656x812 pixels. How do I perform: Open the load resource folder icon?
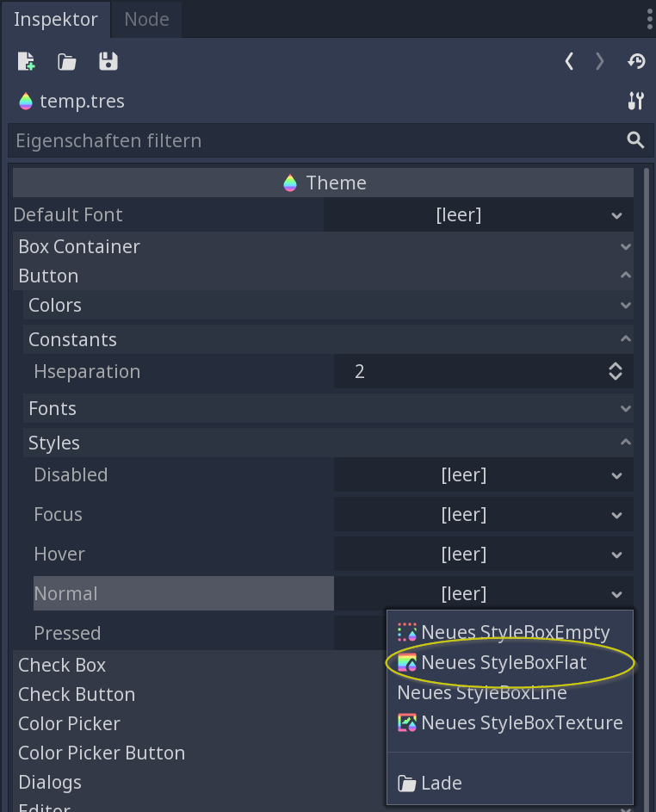click(67, 62)
